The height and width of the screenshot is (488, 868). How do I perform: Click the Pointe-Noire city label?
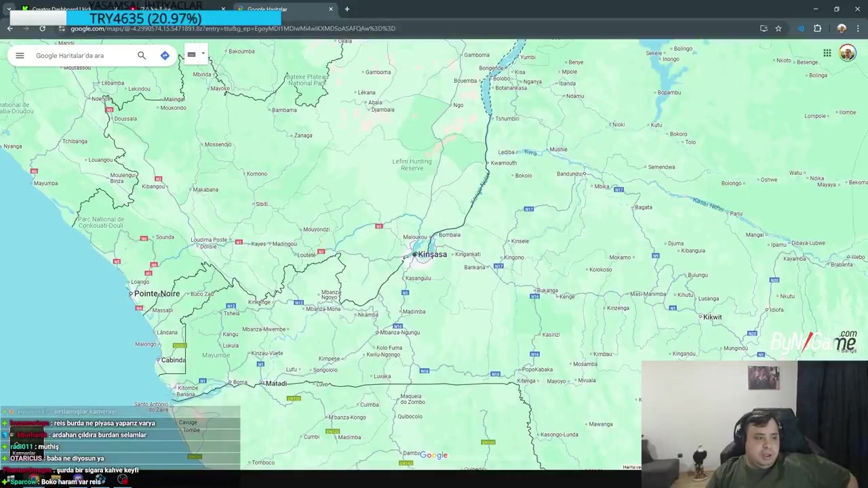coord(157,293)
